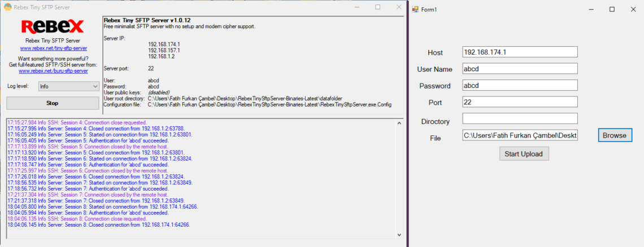Click into the User Name text box
This screenshot has width=644, height=247.
coord(520,69)
